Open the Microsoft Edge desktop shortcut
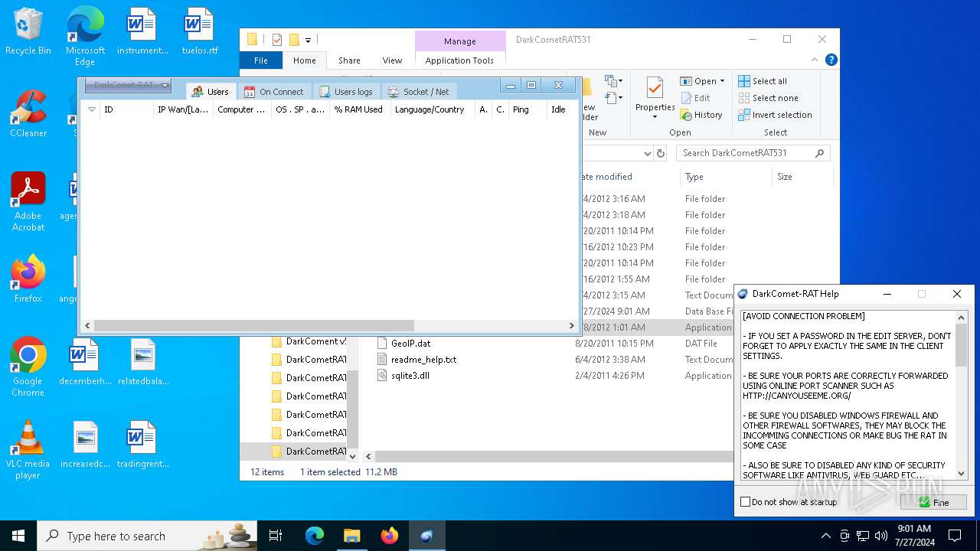The height and width of the screenshot is (551, 980). coord(85,37)
